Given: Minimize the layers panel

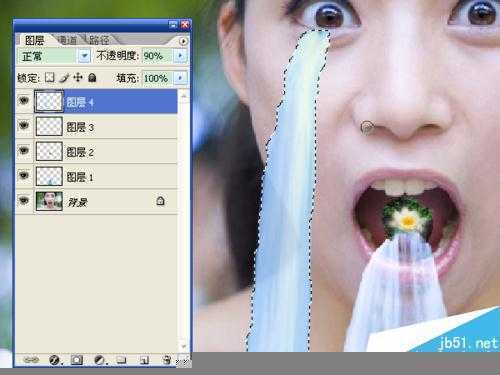Looking at the screenshot, I should point(173,24).
